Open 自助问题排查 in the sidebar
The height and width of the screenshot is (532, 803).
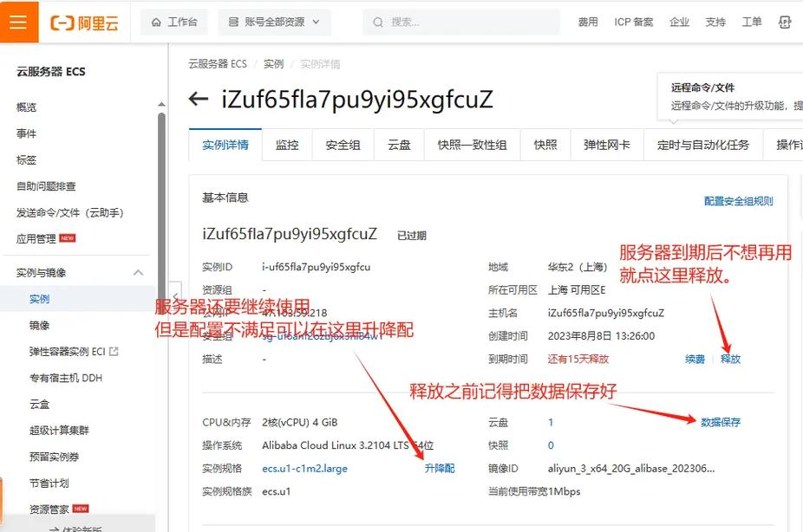pos(46,186)
